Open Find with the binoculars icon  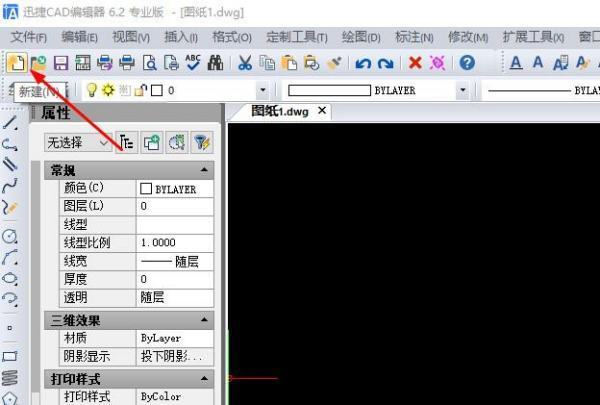point(215,63)
